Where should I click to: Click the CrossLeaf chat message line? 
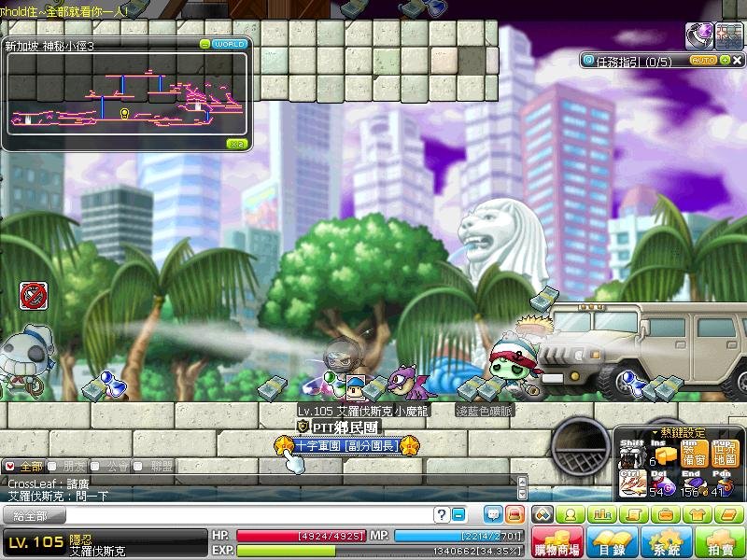pyautogui.click(x=49, y=483)
